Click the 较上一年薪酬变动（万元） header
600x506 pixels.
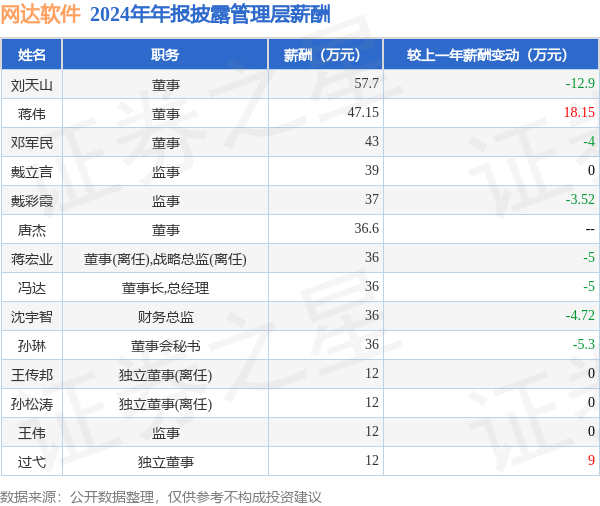[x=491, y=55]
